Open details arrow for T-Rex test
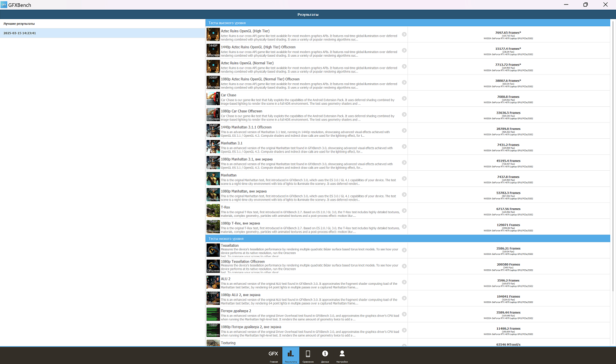This screenshot has height=364, width=616. point(404,210)
